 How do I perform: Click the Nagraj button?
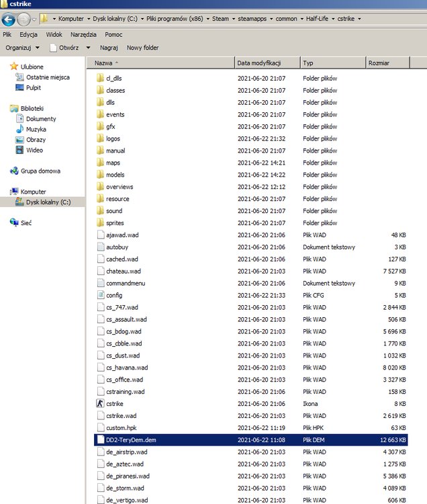coord(109,48)
